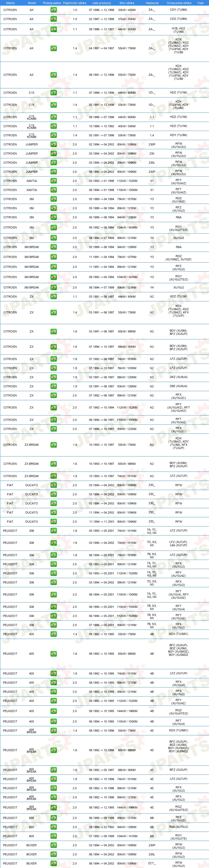Click the Marka column header
Image resolution: width=209 pixels, height=868 pixels.
tap(10, 3)
